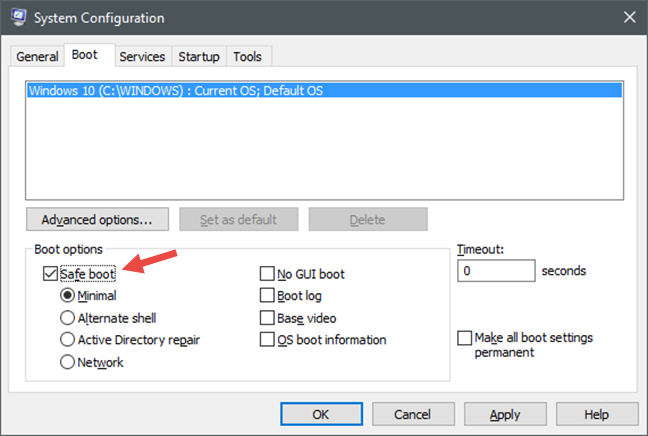Click the Timeout seconds field
The width and height of the screenshot is (648, 436).
pos(496,271)
